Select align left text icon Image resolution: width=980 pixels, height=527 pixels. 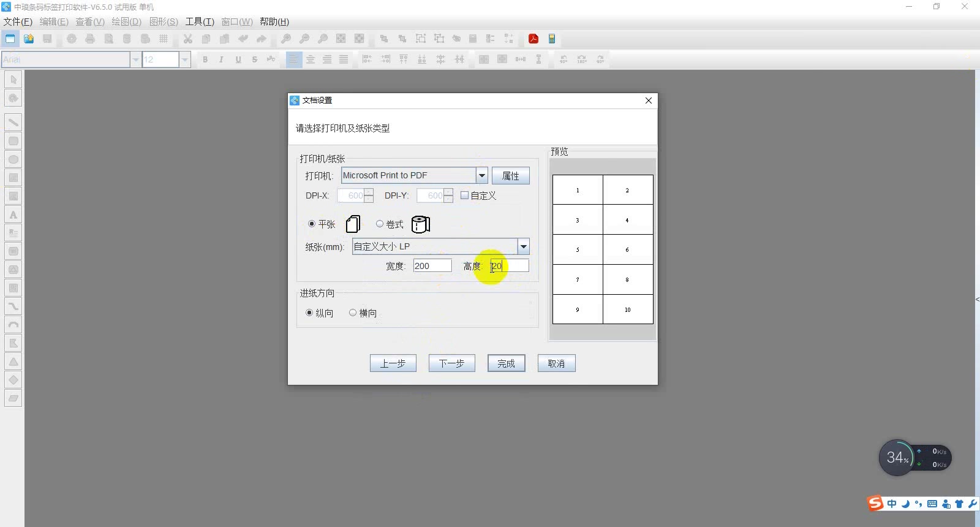(294, 59)
